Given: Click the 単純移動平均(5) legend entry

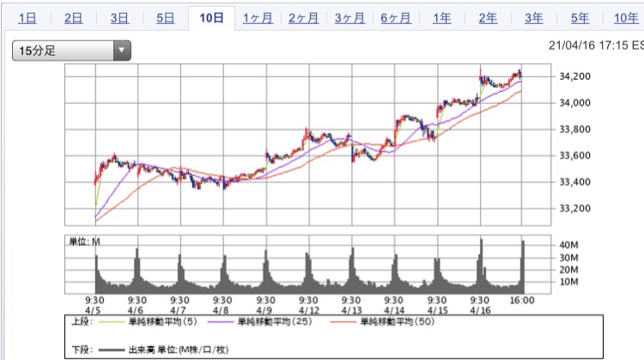Looking at the screenshot, I should (163, 322).
